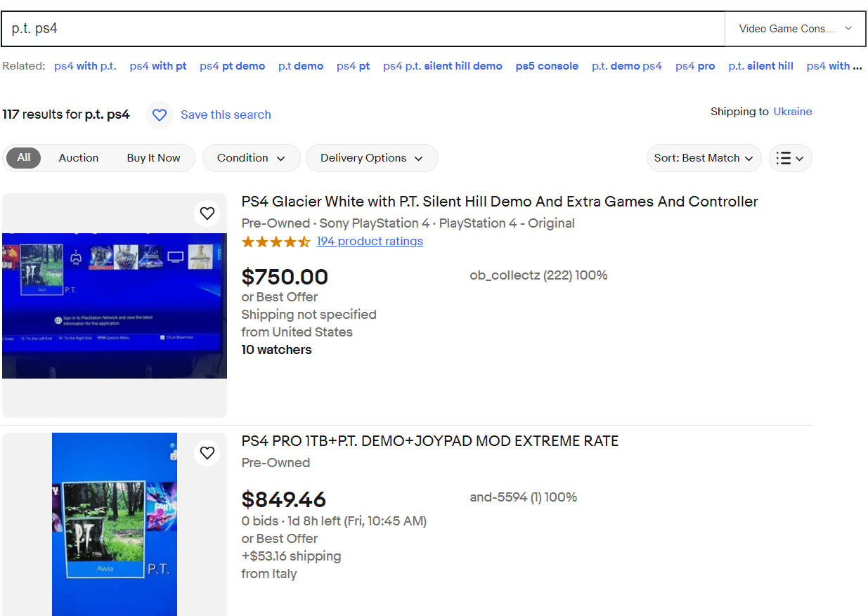The image size is (868, 616).
Task: Open 'PS4 PRO 1TB+P.T. DEMO+JOYPAD MOD' title
Action: pyautogui.click(x=430, y=441)
